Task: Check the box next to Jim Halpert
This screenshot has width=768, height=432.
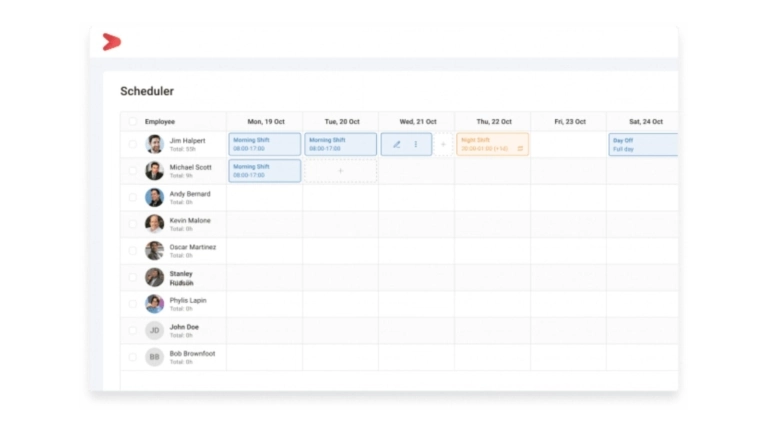Action: pos(133,144)
